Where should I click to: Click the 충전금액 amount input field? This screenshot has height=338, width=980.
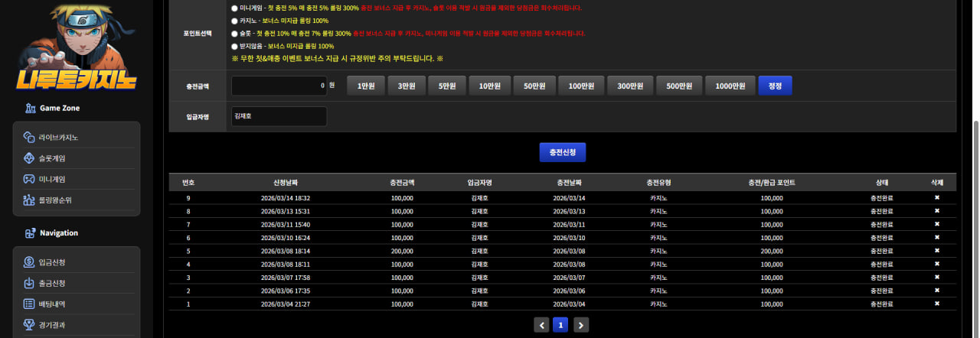pyautogui.click(x=279, y=86)
